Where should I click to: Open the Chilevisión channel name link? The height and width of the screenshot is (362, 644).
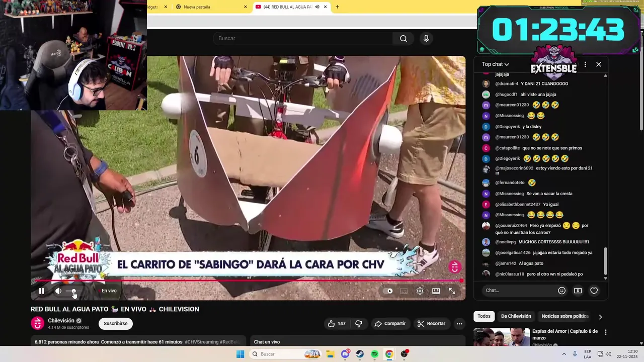(61, 320)
